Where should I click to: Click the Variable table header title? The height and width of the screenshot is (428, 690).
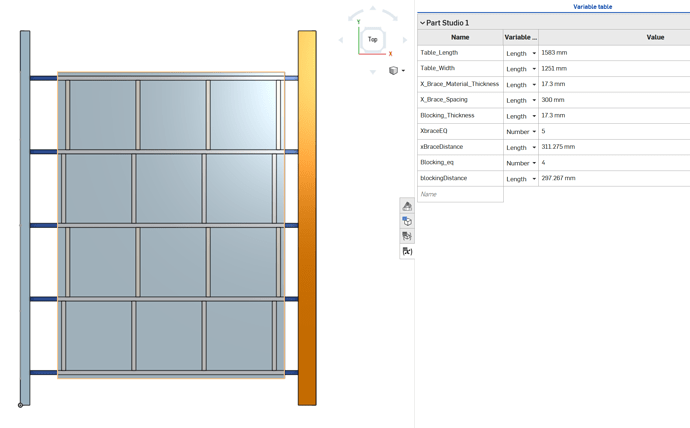point(592,7)
